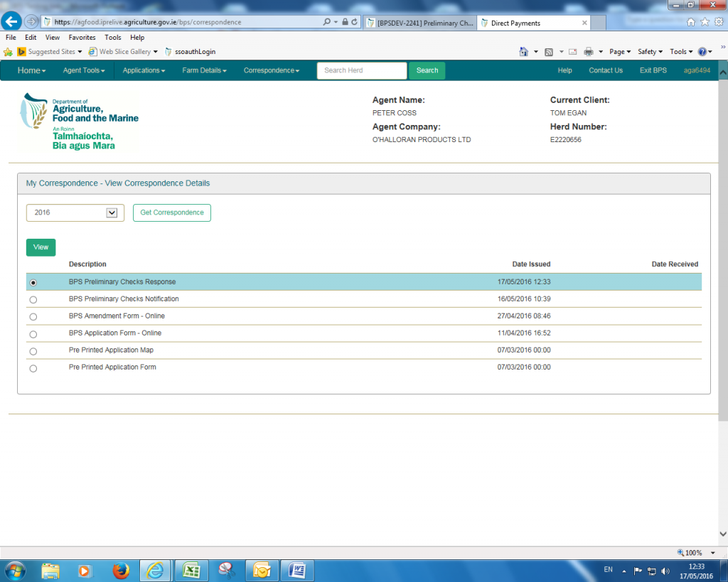The width and height of the screenshot is (728, 582).
Task: Open Firefox from the taskbar
Action: [122, 570]
